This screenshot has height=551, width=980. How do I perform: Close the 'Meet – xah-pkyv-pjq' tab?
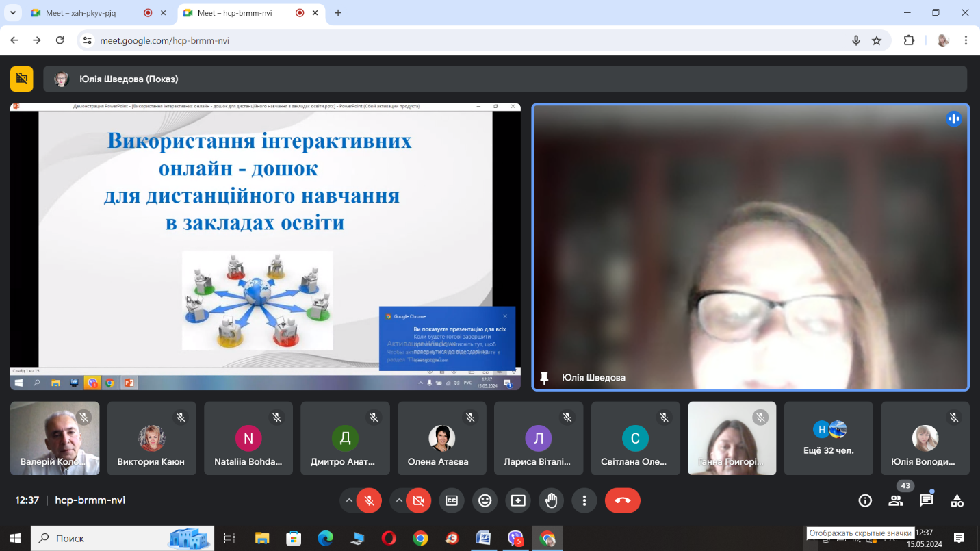(x=163, y=13)
